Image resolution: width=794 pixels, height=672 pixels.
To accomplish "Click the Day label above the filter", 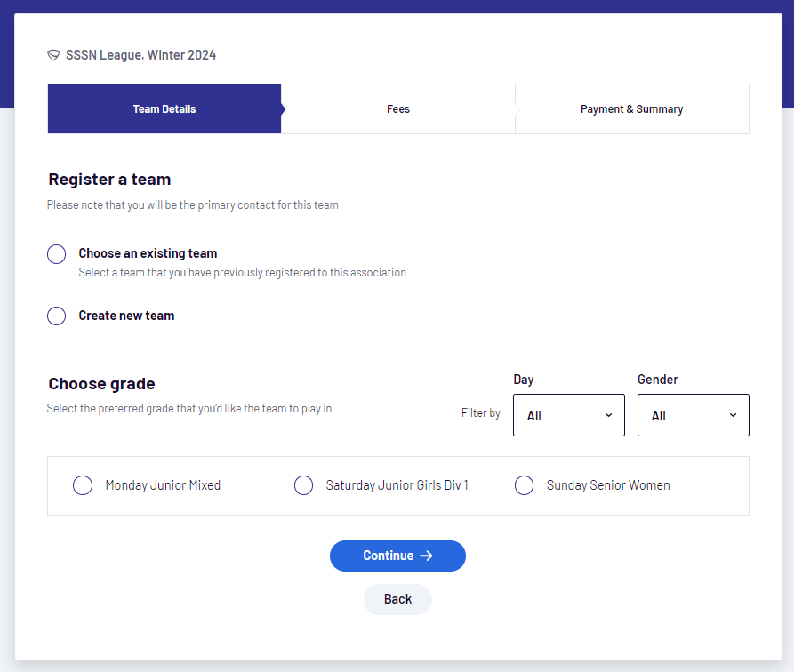I will coord(524,380).
